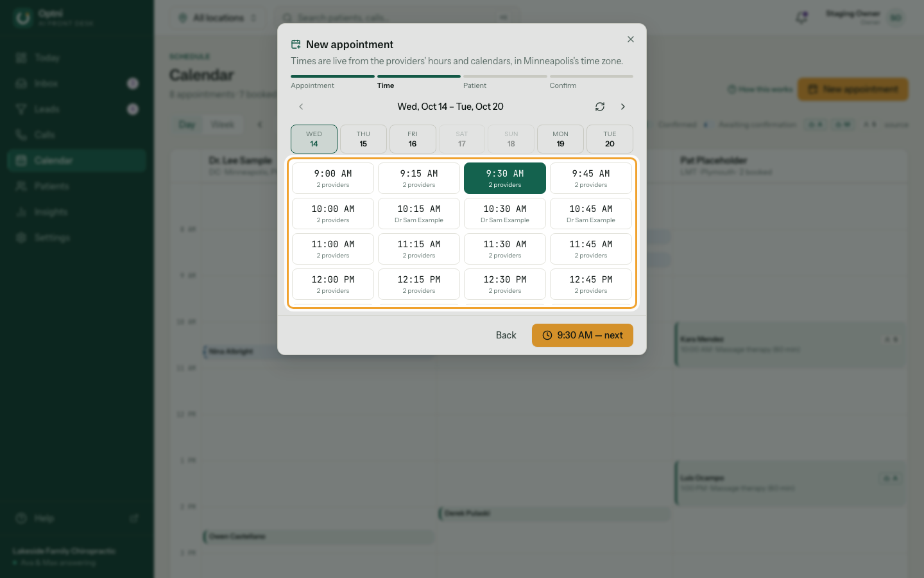The image size is (924, 578).
Task: Click the Back button in the dialog
Action: [x=506, y=335]
